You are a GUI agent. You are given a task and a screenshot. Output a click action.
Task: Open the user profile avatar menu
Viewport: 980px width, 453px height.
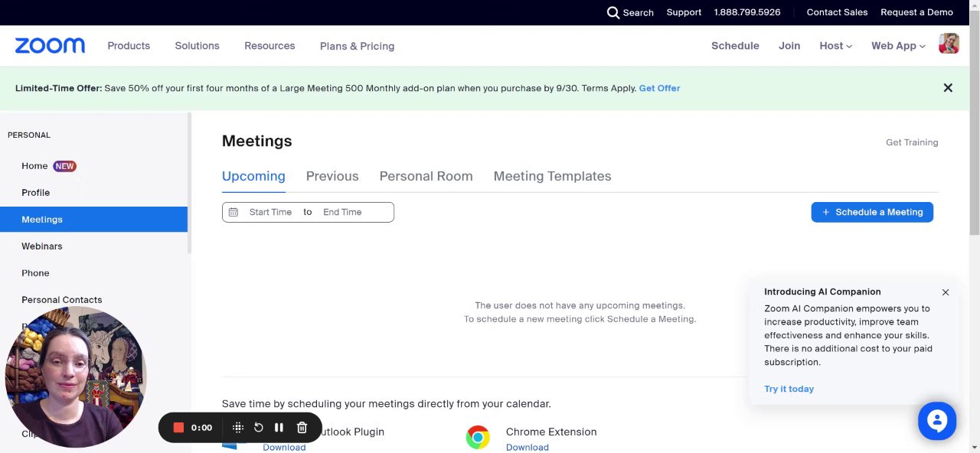(x=949, y=44)
